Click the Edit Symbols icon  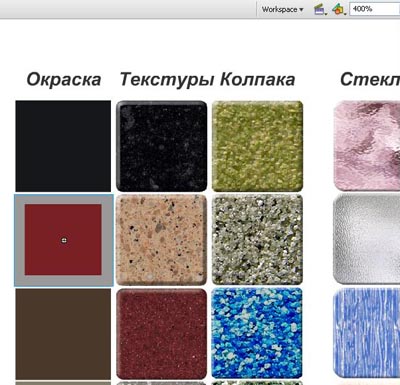coord(338,9)
